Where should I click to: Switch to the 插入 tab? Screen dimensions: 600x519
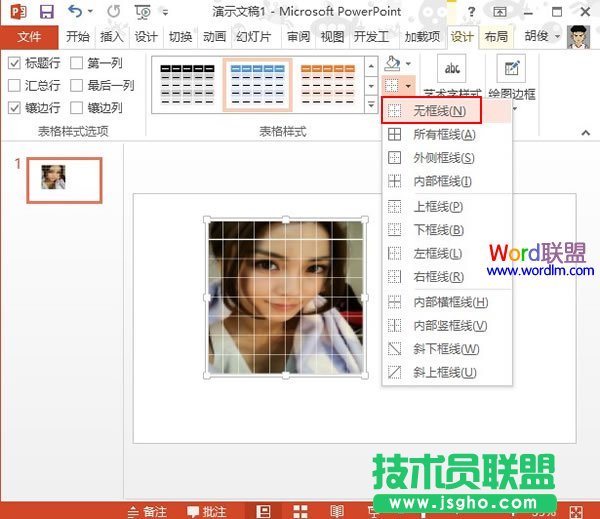coord(112,37)
